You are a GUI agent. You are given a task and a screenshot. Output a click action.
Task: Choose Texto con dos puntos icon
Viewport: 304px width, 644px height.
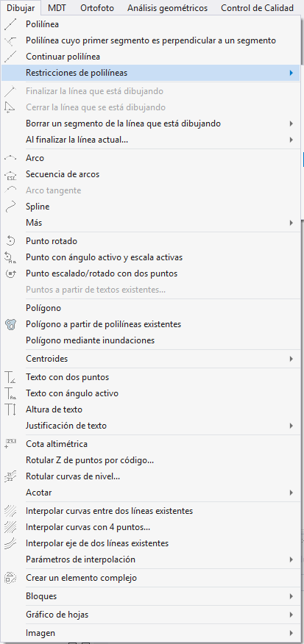10,376
